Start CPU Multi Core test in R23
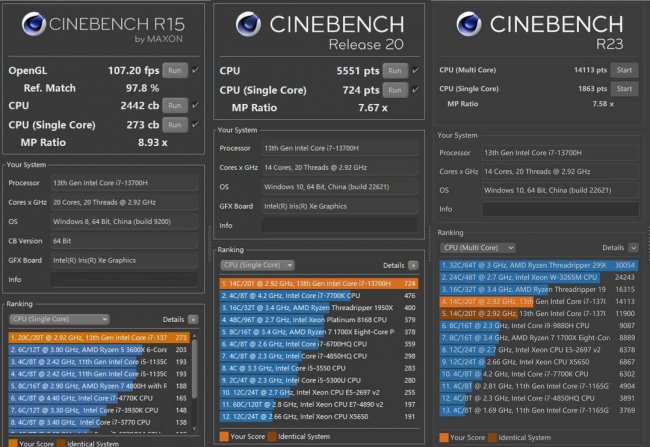The width and height of the screenshot is (650, 447). pos(624,70)
